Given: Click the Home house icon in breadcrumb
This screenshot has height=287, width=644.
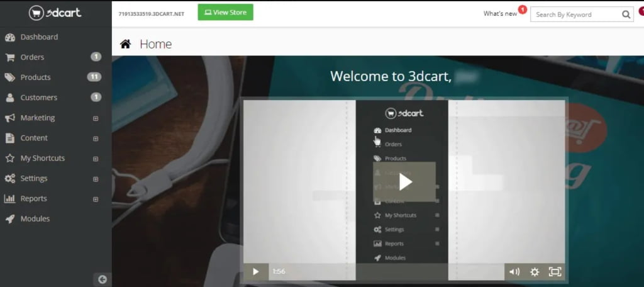Looking at the screenshot, I should click(x=125, y=44).
